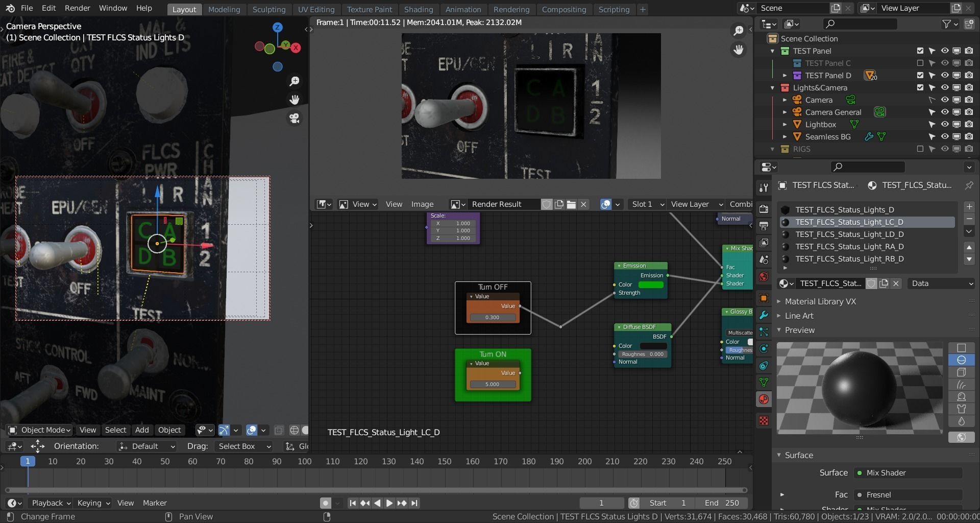Open the Orientation Default dropdown
This screenshot has height=523, width=980.
[146, 446]
